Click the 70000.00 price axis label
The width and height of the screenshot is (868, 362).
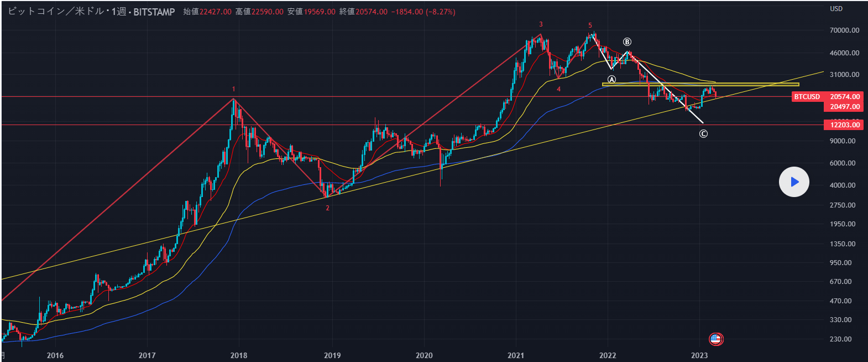pos(844,30)
